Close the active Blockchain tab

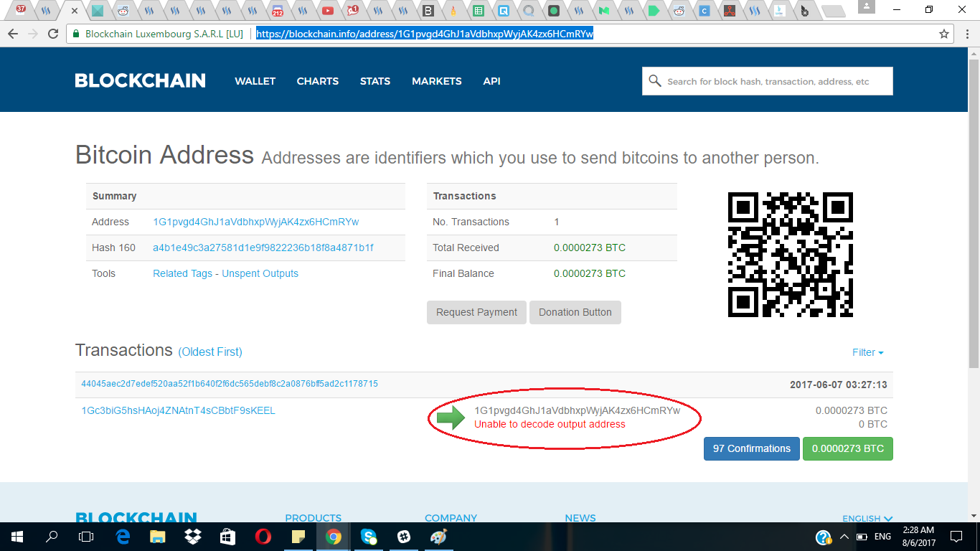point(74,11)
